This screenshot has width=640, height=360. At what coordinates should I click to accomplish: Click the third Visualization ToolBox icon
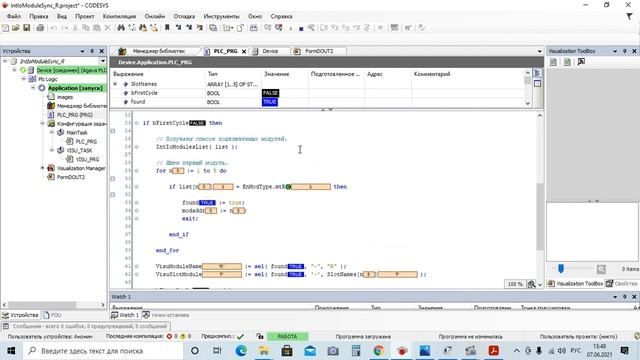click(x=581, y=62)
